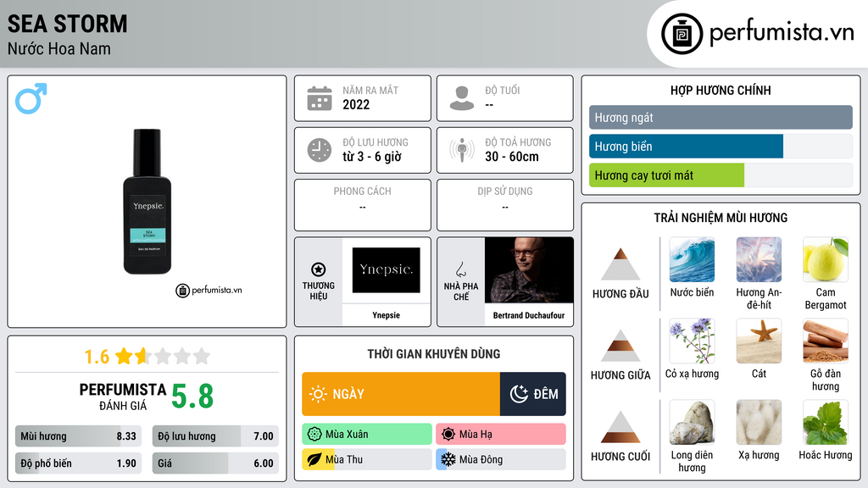This screenshot has width=868, height=488.
Task: Click the Cát starfish sand image
Action: (759, 341)
